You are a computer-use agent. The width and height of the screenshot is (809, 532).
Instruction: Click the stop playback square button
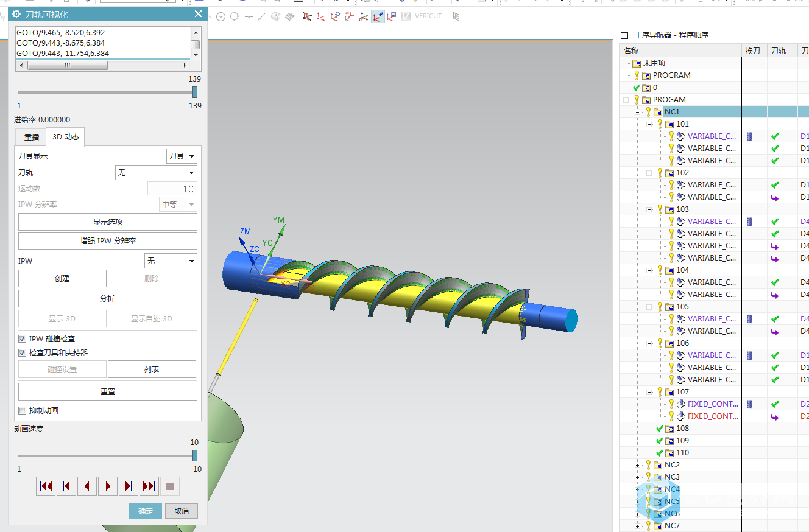coord(170,486)
